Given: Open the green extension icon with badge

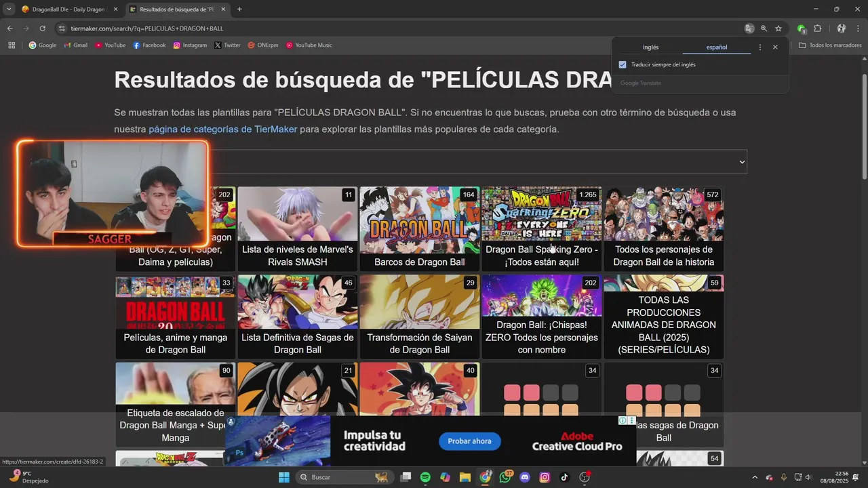Looking at the screenshot, I should coord(802,28).
